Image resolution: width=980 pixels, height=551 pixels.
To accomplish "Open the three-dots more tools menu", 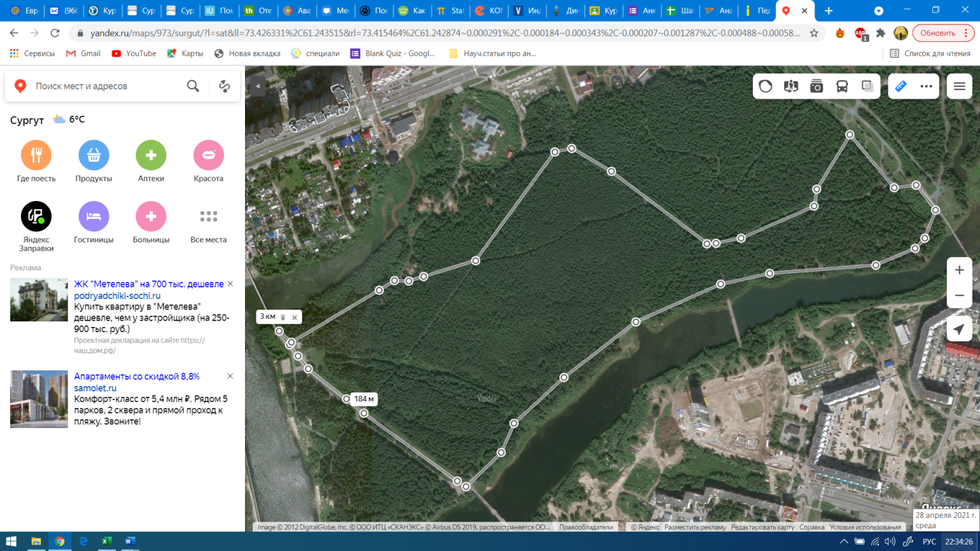I will pos(927,87).
